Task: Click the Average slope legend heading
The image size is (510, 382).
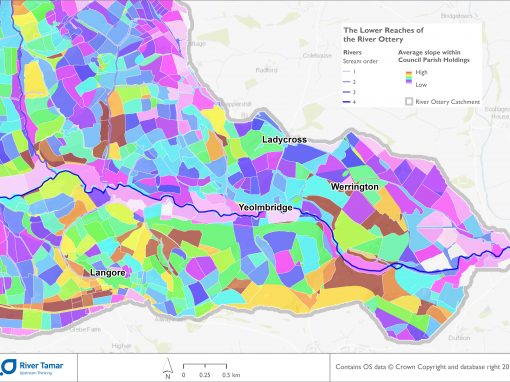Action: (x=434, y=56)
